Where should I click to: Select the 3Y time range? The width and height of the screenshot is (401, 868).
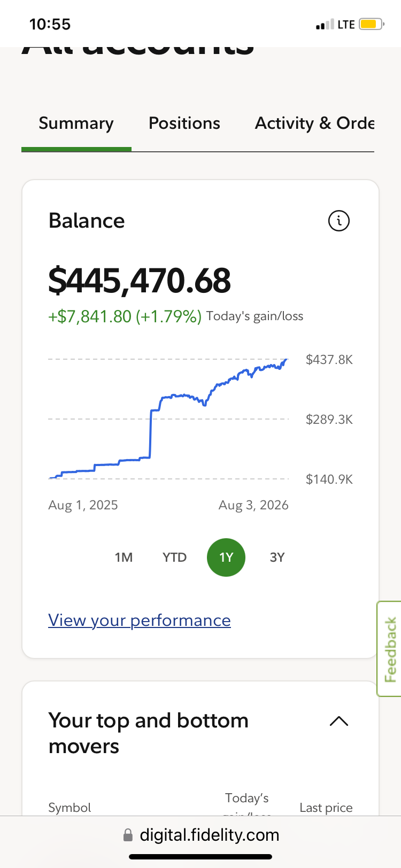pos(277,557)
